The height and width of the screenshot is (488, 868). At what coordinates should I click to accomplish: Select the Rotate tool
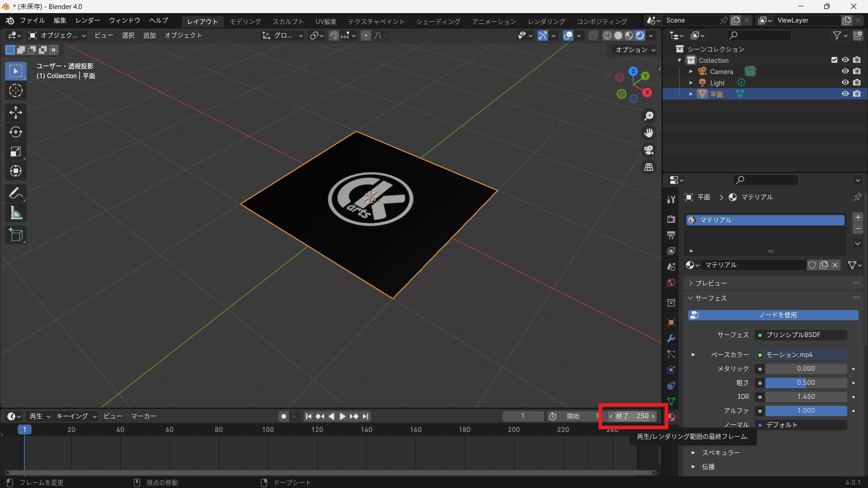tap(16, 132)
